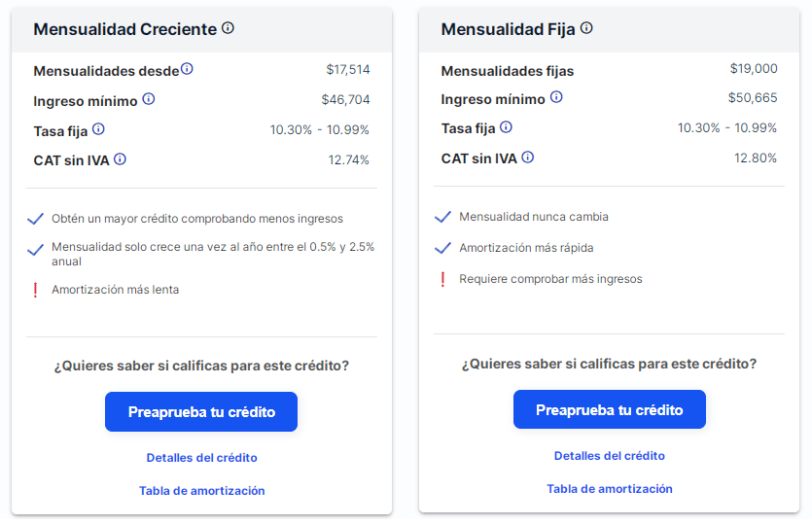Click checkmark beside Obtén un mayor crédito
The height and width of the screenshot is (525, 812).
click(x=36, y=219)
